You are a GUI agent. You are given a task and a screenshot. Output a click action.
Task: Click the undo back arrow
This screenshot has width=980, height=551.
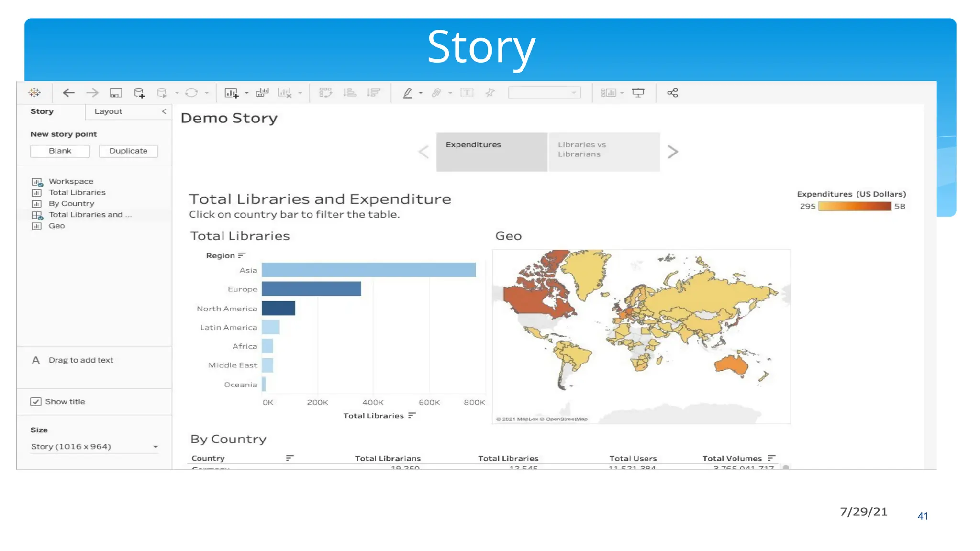69,93
